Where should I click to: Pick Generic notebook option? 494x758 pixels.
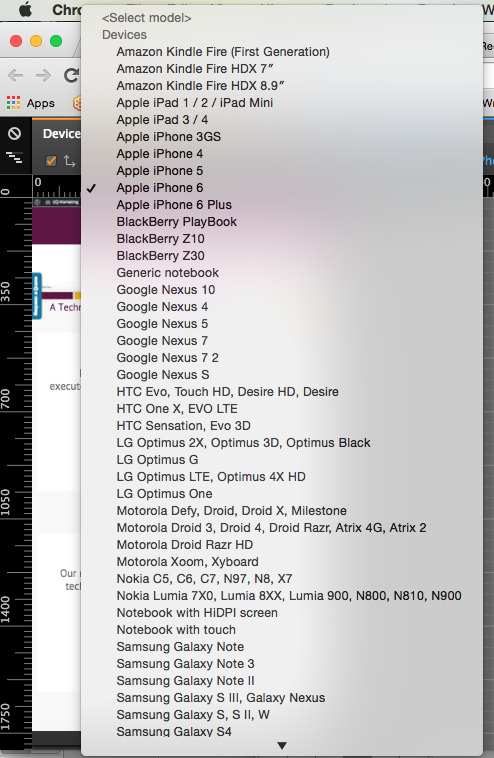[282, 273]
